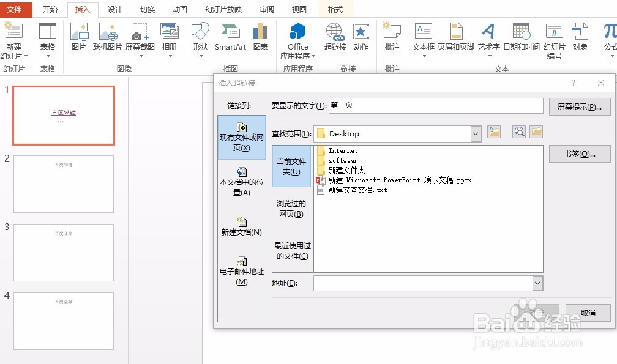Click the Text to display field

(436, 106)
